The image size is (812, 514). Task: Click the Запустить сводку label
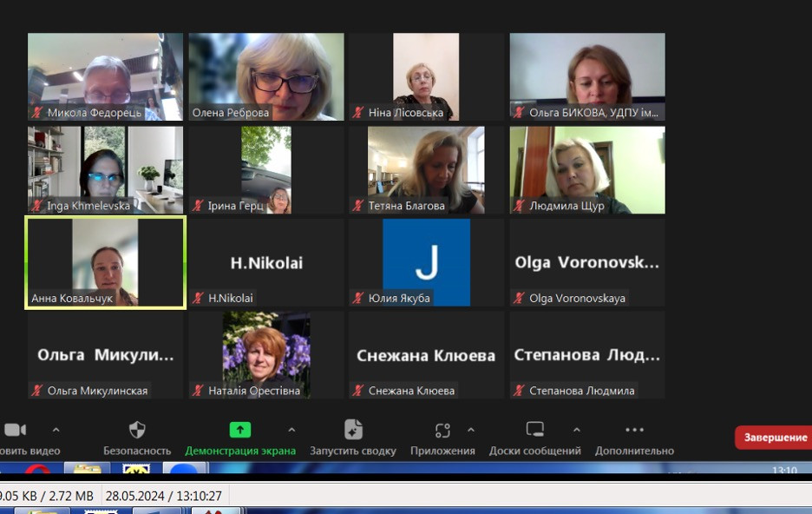tap(353, 451)
